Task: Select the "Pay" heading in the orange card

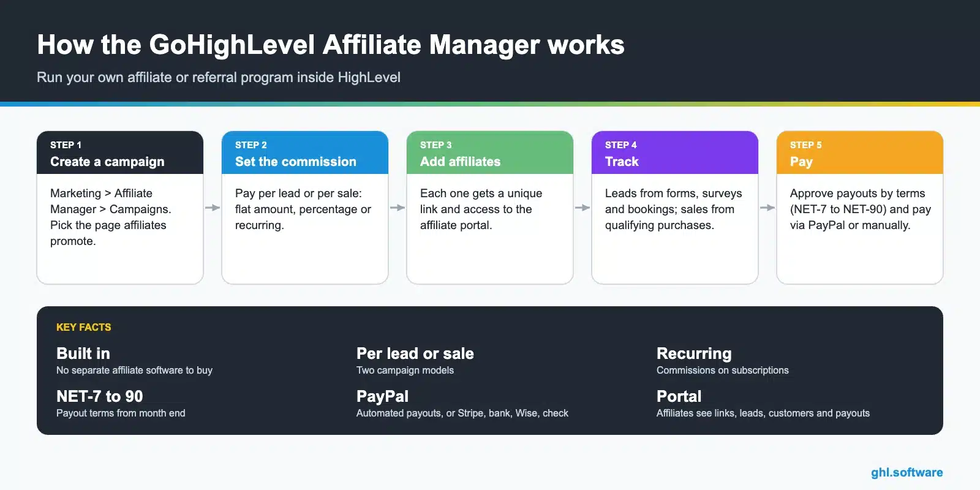Action: coord(801,162)
